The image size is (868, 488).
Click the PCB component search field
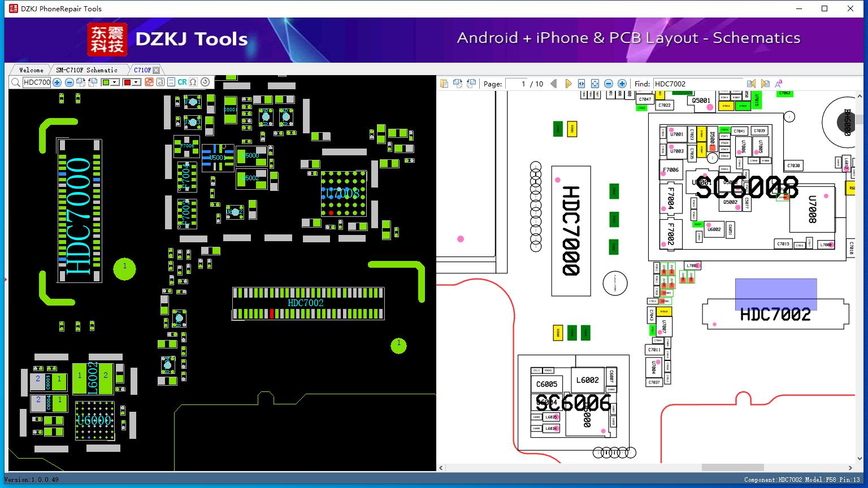(37, 82)
